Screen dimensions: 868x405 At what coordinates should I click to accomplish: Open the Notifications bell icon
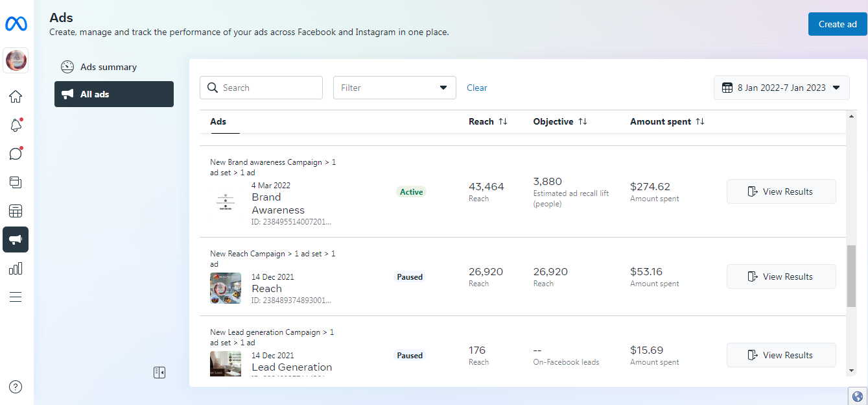click(x=16, y=125)
